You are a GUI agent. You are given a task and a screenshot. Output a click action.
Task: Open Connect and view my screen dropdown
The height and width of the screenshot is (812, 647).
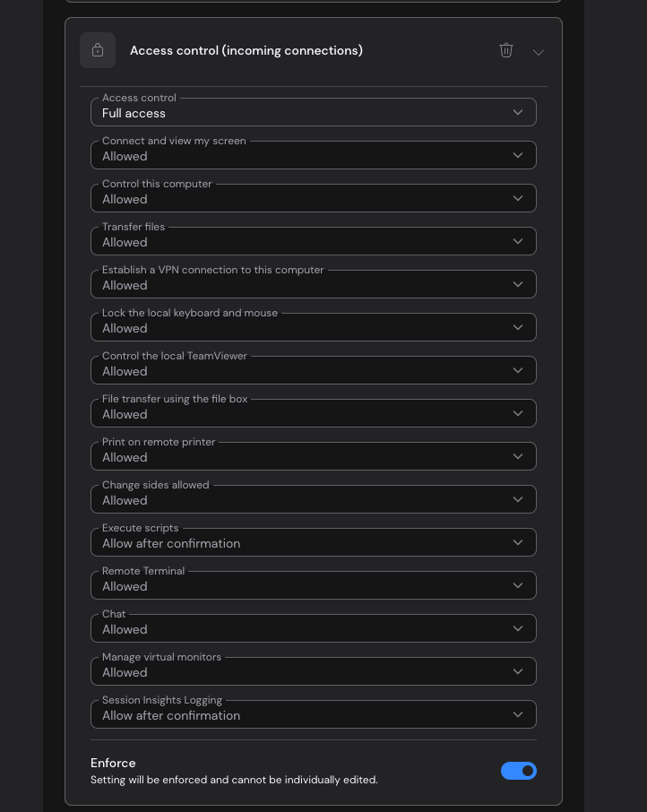click(x=313, y=155)
